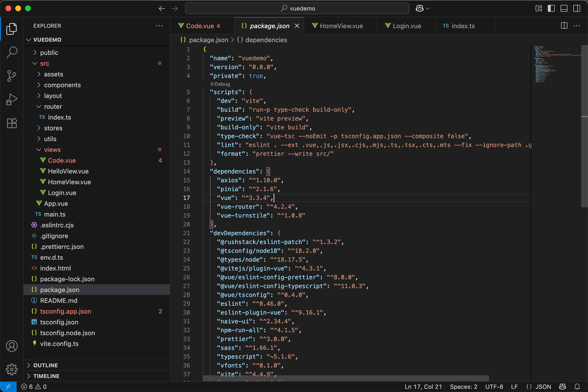Screen dimensions: 588x392
Task: Open notifications bell in status bar
Action: click(577, 387)
